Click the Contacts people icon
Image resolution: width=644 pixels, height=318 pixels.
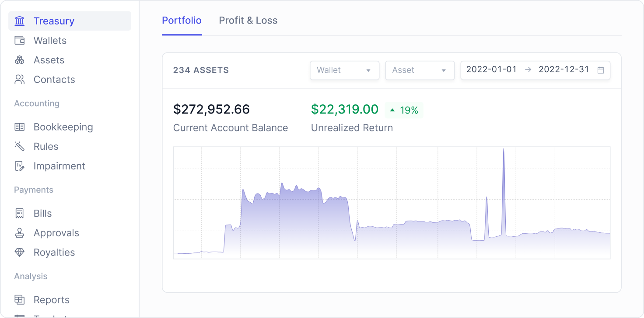(x=20, y=79)
